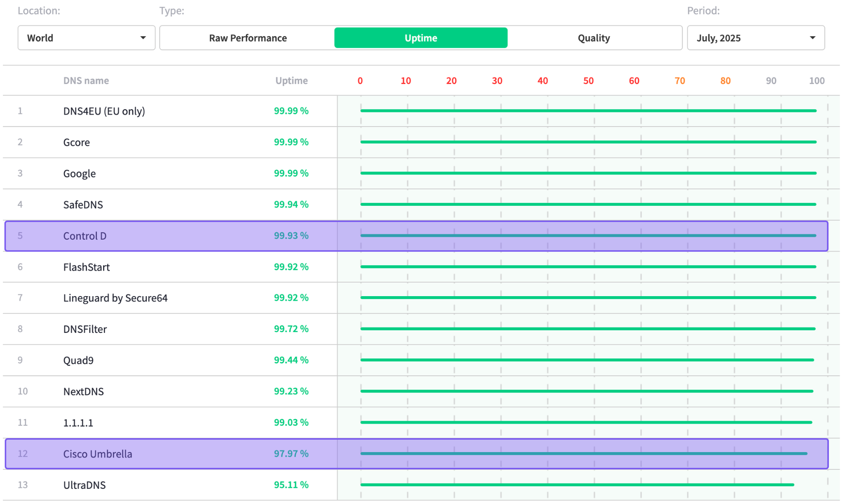Viewport: 845px width, 504px height.
Task: Click the DNS name column header
Action: 86,81
